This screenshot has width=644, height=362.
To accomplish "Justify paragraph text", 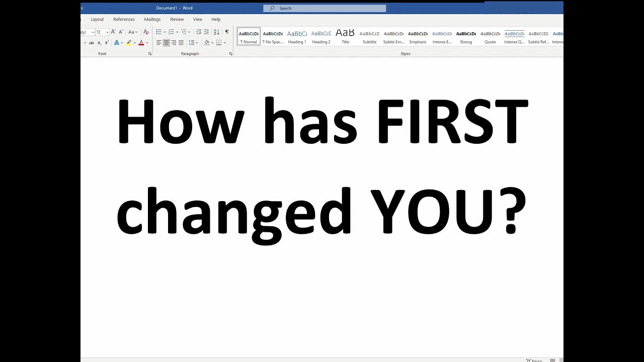I will point(181,43).
